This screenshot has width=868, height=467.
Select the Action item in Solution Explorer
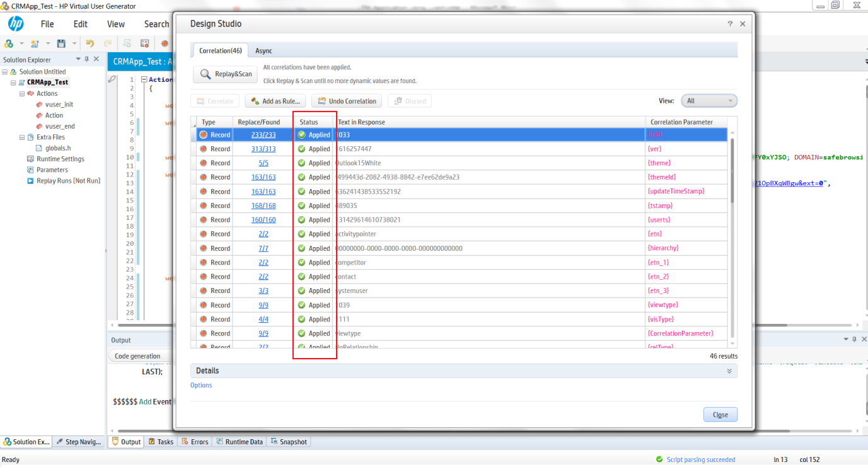click(54, 115)
